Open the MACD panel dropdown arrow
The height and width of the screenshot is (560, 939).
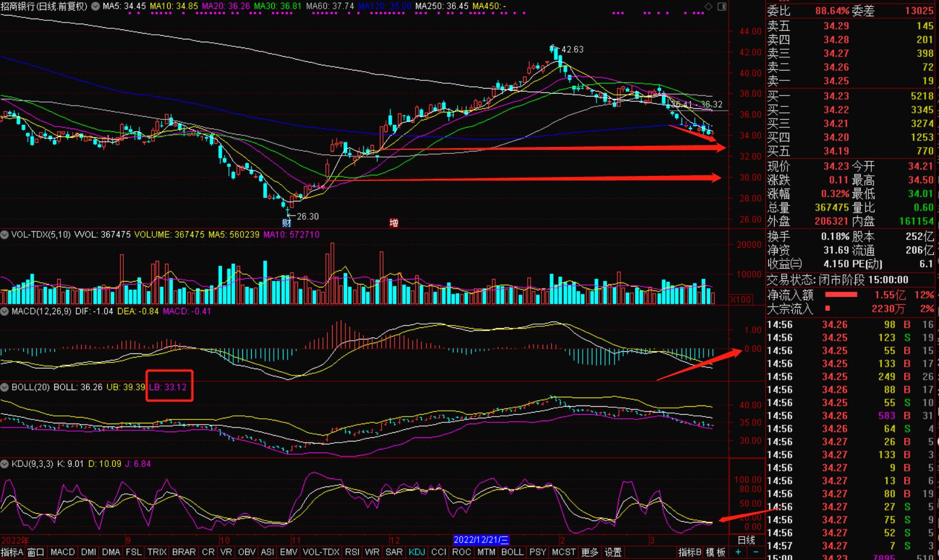[5, 311]
